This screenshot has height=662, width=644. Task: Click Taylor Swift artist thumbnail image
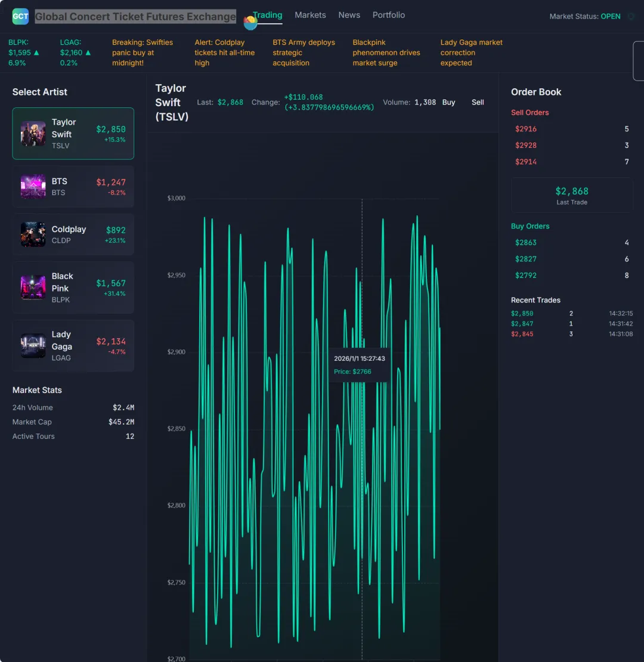[x=33, y=134]
